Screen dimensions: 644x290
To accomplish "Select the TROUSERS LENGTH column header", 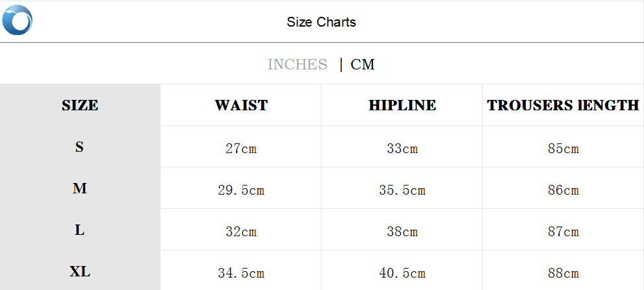I will 563,105.
